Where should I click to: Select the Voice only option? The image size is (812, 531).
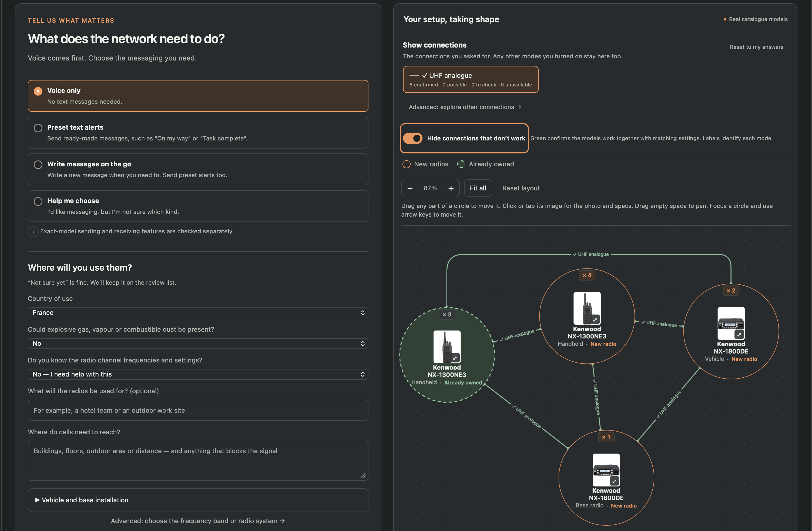198,96
